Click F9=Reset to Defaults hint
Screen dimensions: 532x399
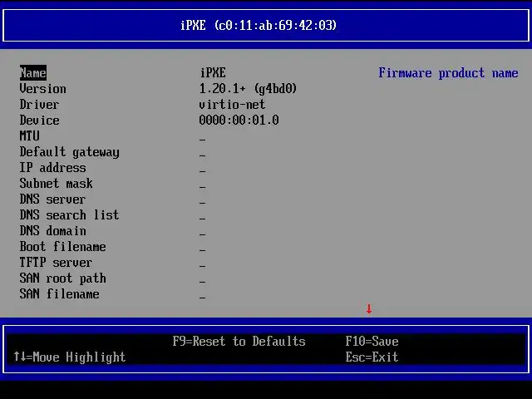239,342
